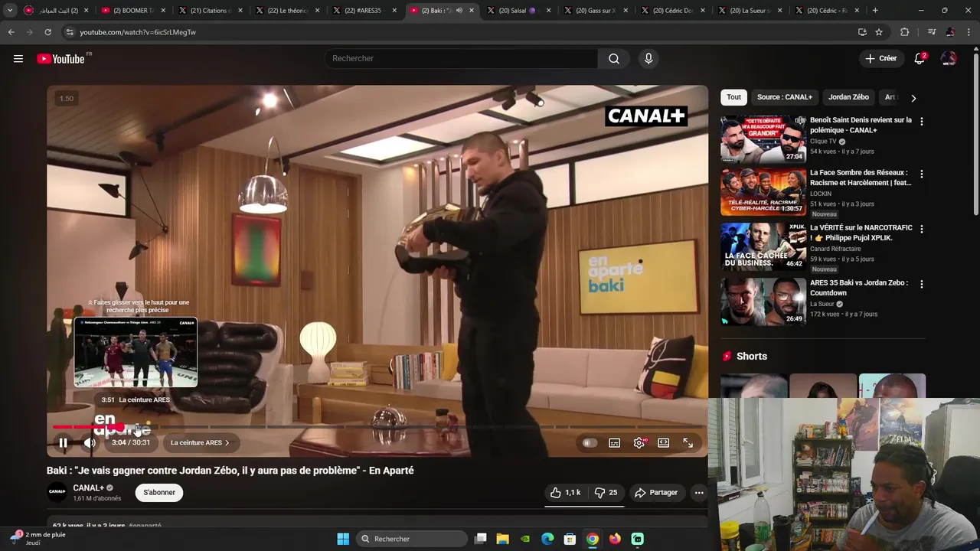Subscribe with S'abonner button
This screenshot has width=980, height=551.
point(159,493)
